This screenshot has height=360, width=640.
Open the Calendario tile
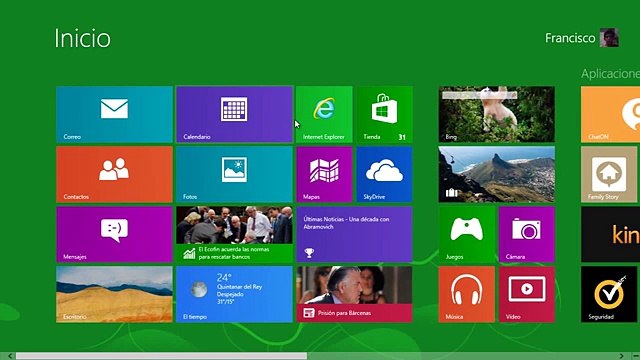coord(234,114)
